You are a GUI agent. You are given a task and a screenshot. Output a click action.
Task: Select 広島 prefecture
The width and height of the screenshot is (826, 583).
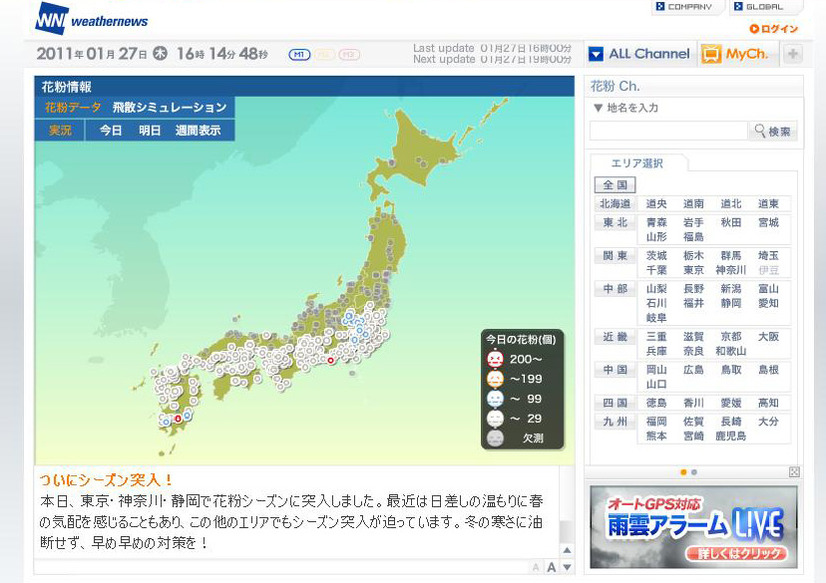click(x=694, y=370)
